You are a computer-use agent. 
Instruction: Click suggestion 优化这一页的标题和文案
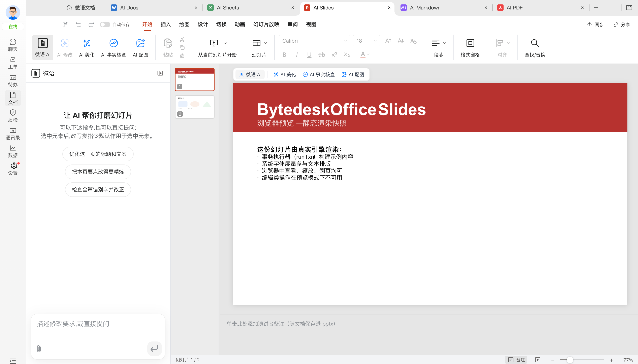(x=98, y=154)
